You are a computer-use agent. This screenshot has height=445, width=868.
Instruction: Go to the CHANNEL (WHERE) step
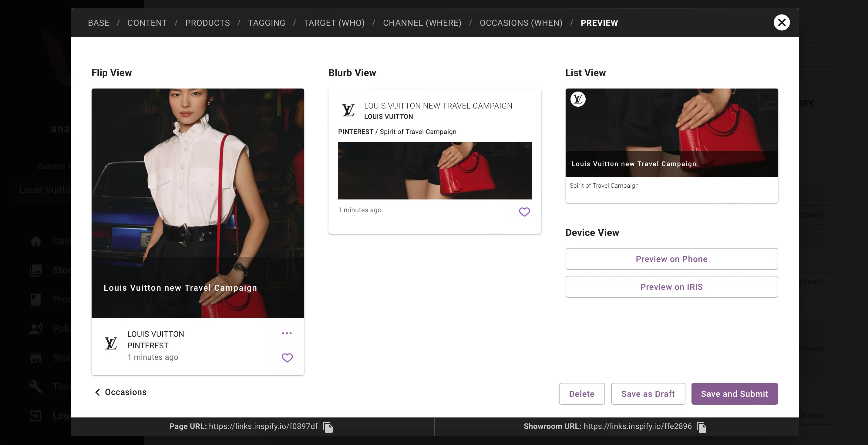point(422,23)
